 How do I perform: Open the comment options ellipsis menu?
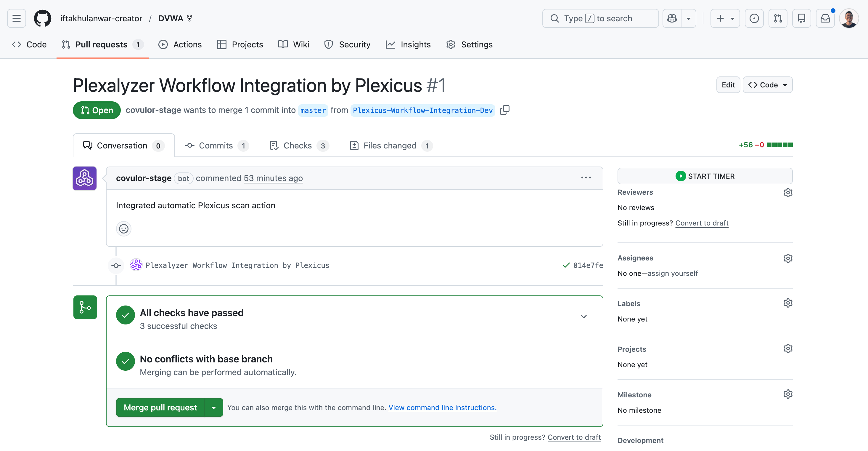(x=586, y=178)
